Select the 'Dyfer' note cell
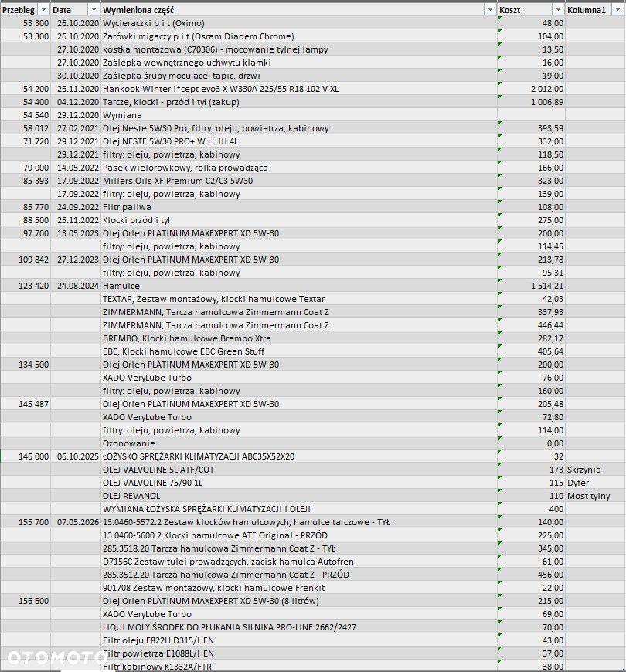The width and height of the screenshot is (626, 672). [x=595, y=483]
